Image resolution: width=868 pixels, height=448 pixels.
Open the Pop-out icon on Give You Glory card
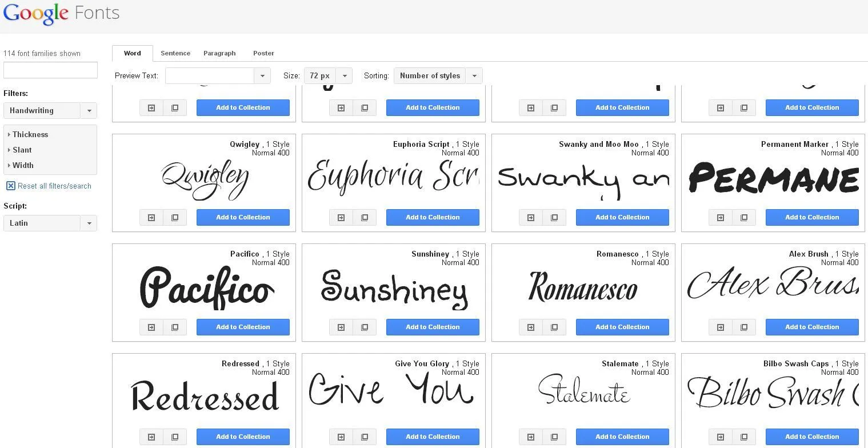[x=365, y=437]
